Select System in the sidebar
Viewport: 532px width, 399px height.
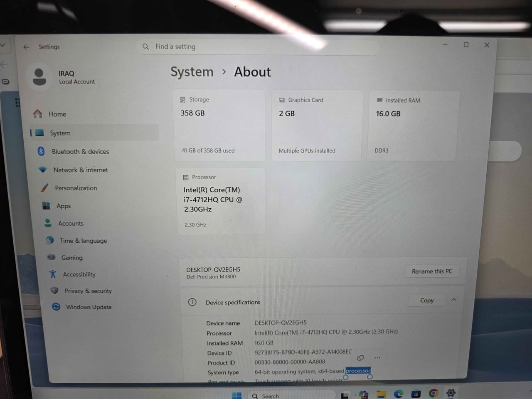pyautogui.click(x=94, y=133)
